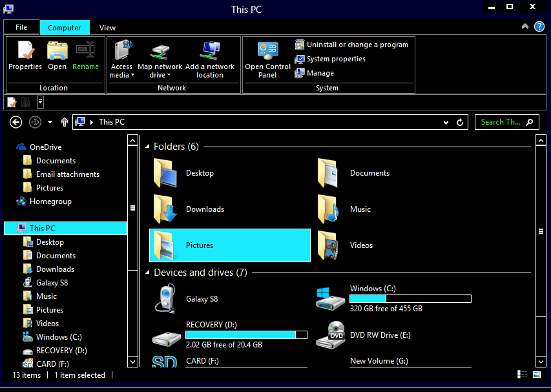Screen dimensions: 551x392
Task: Switch to details view in the status bar
Action: pos(521,375)
